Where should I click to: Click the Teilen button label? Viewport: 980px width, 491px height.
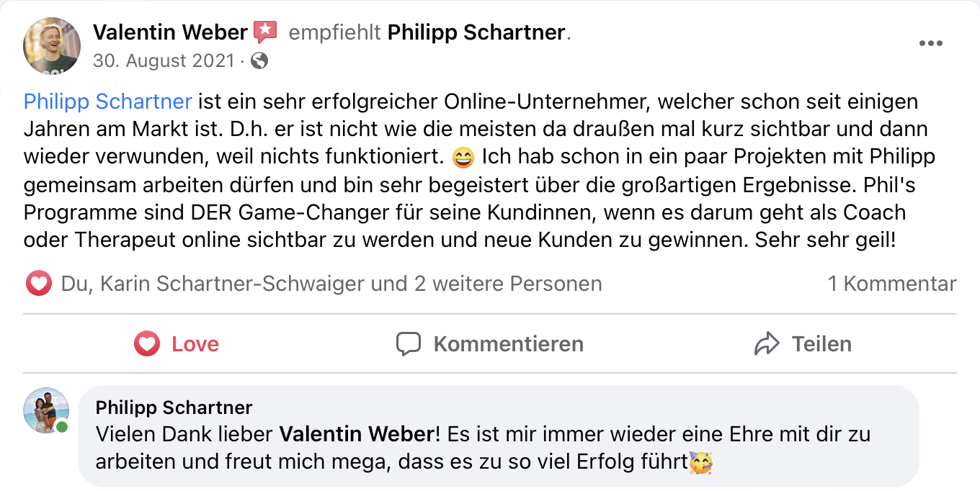click(x=821, y=344)
